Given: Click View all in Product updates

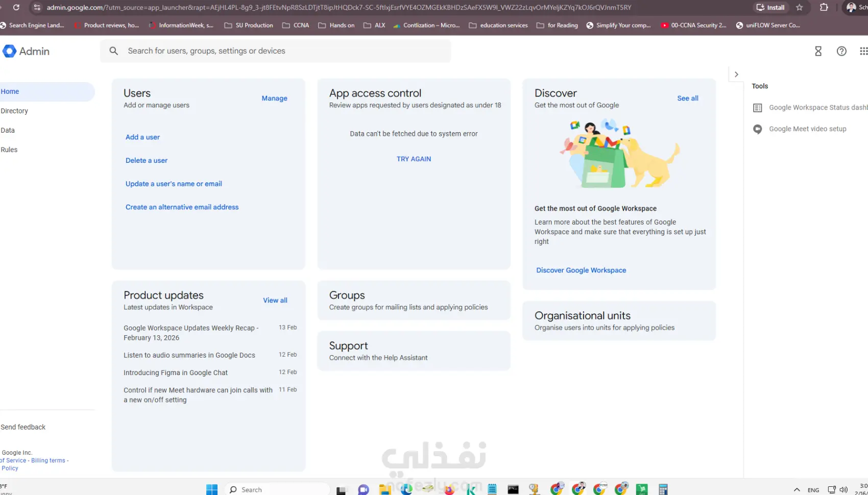Looking at the screenshot, I should coord(275,300).
